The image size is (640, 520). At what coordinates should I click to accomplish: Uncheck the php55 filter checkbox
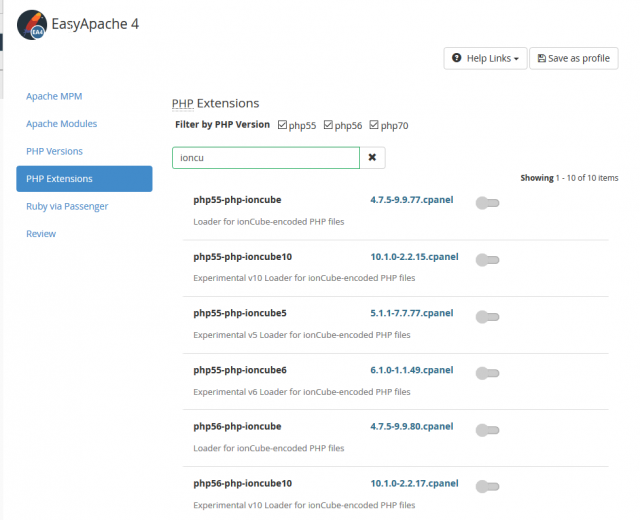[282, 124]
